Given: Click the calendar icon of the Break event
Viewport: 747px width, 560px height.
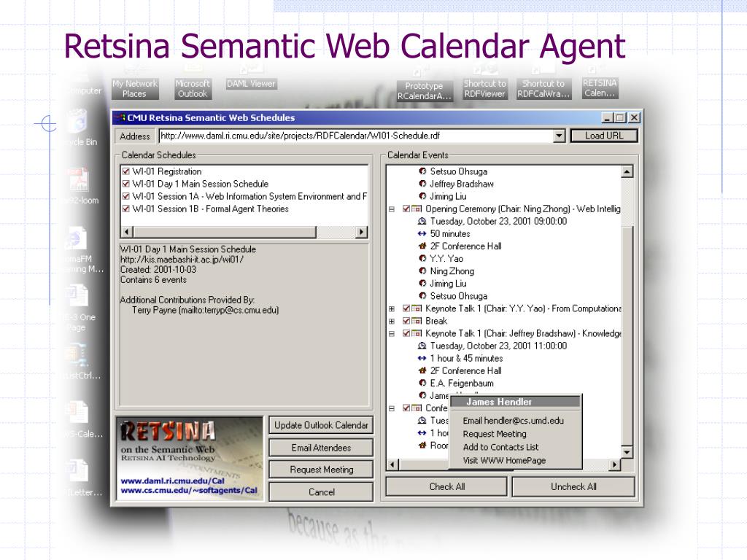Looking at the screenshot, I should point(417,321).
